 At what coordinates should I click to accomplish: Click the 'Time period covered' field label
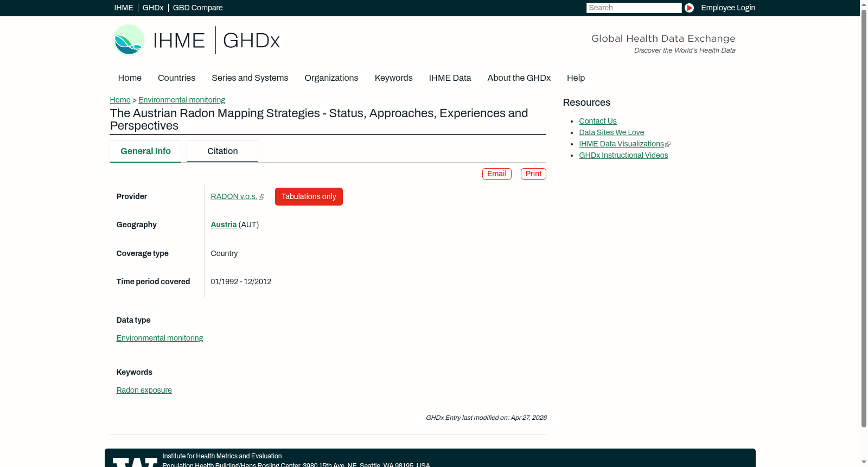click(x=154, y=282)
